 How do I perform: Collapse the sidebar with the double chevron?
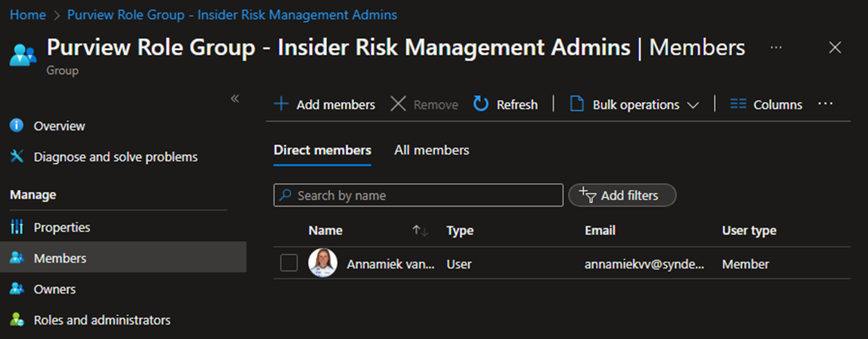tap(235, 98)
